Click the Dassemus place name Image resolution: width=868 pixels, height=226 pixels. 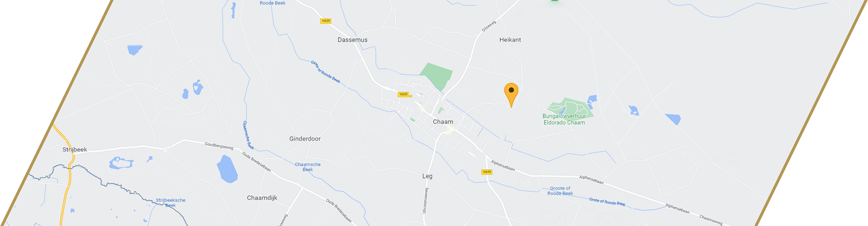tap(353, 40)
